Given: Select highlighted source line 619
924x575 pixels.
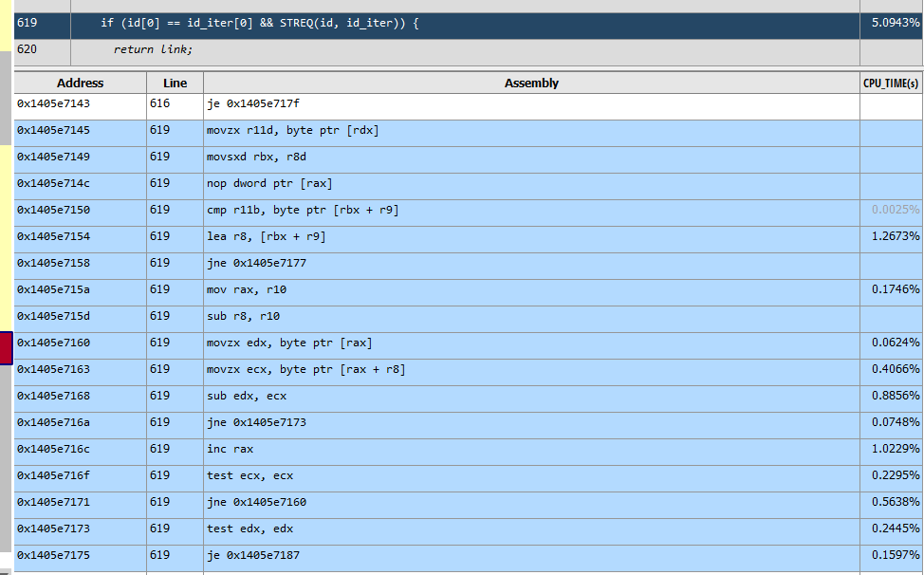Looking at the screenshot, I should [x=260, y=23].
